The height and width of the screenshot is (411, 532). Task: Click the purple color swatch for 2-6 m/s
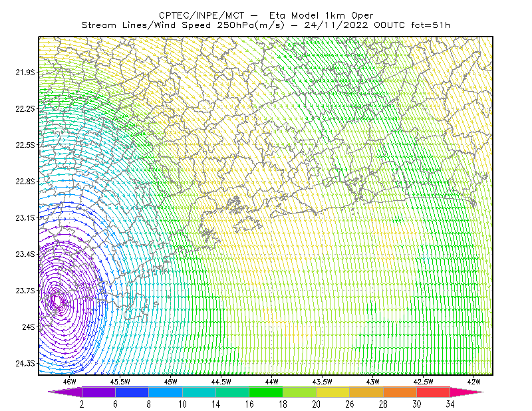98,392
